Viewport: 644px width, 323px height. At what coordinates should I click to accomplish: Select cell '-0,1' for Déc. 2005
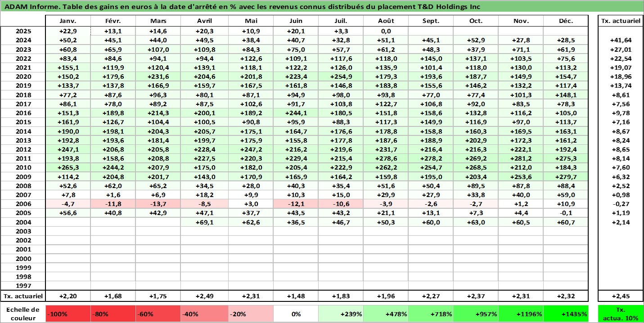coord(566,213)
